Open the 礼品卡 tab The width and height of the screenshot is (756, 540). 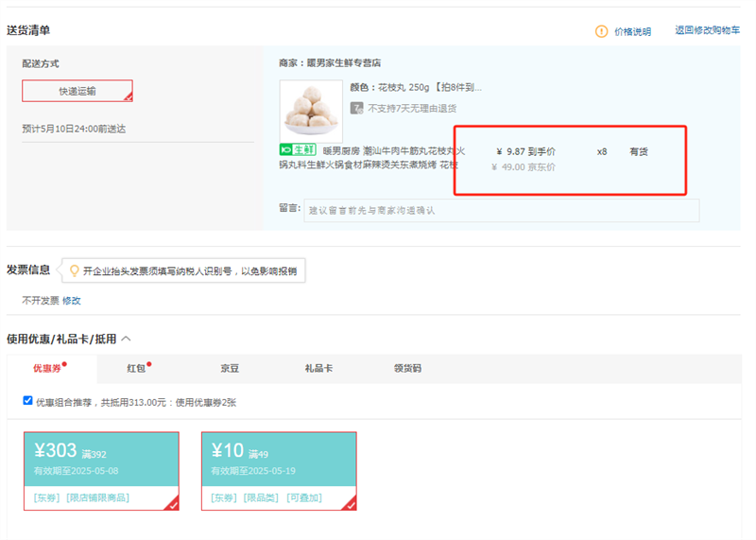(x=318, y=369)
